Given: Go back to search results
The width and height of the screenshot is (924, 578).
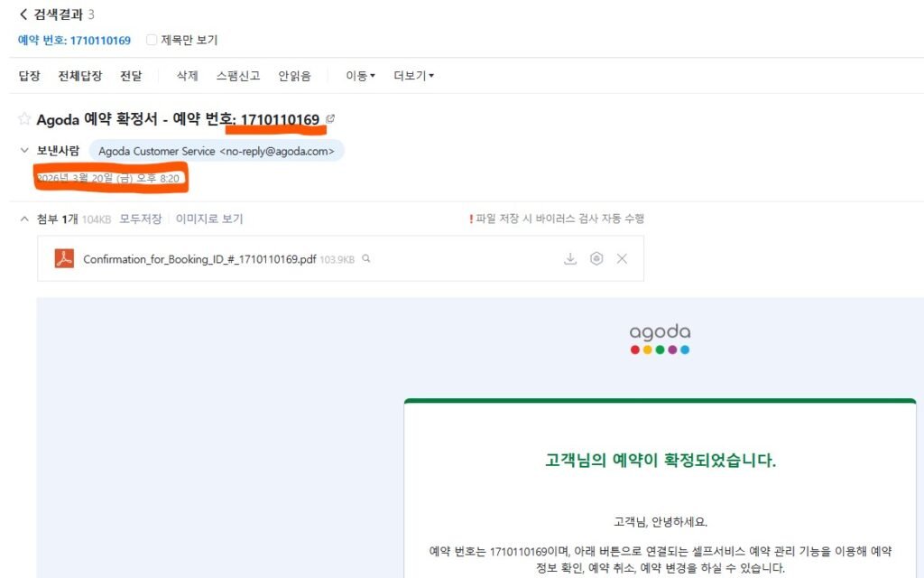Looking at the screenshot, I should pos(23,14).
